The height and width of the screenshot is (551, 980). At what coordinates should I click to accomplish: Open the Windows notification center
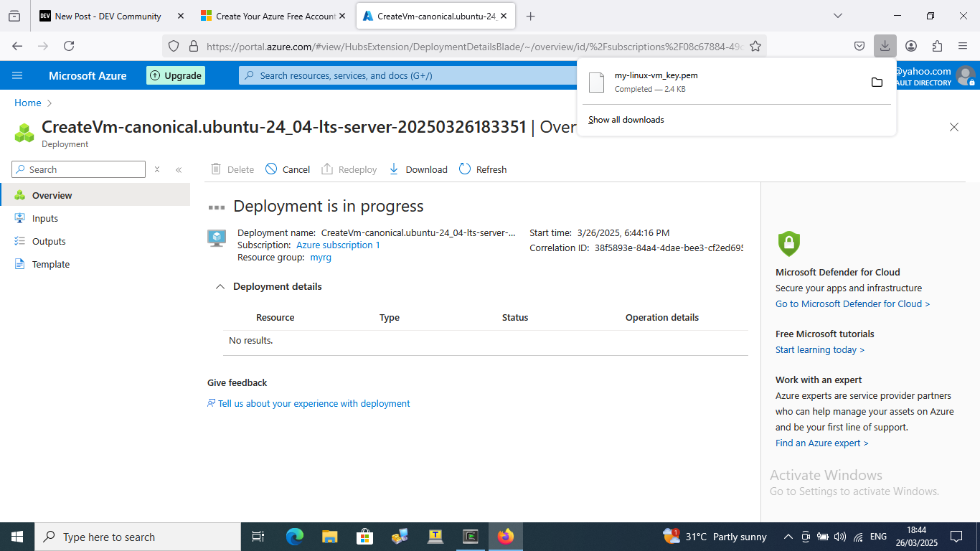click(x=956, y=537)
